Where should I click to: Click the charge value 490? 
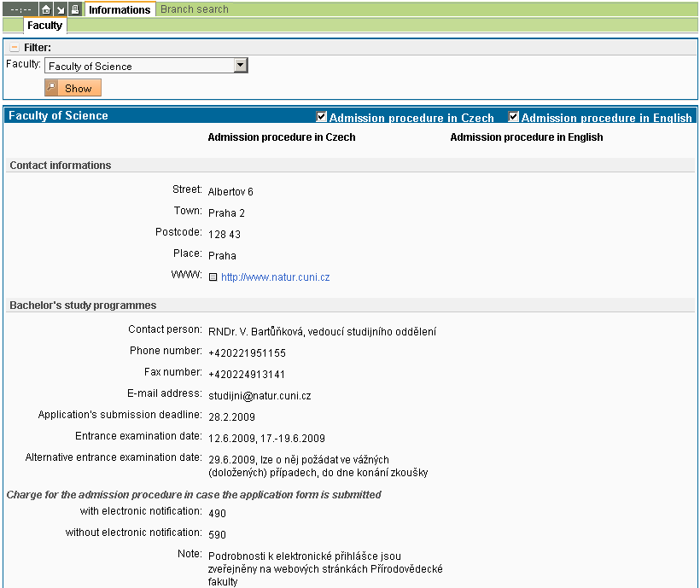(x=217, y=514)
